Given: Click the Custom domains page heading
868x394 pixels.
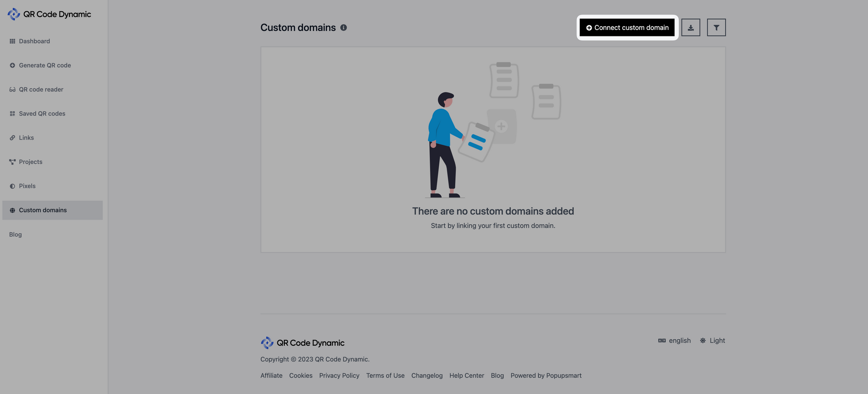Looking at the screenshot, I should pyautogui.click(x=298, y=28).
